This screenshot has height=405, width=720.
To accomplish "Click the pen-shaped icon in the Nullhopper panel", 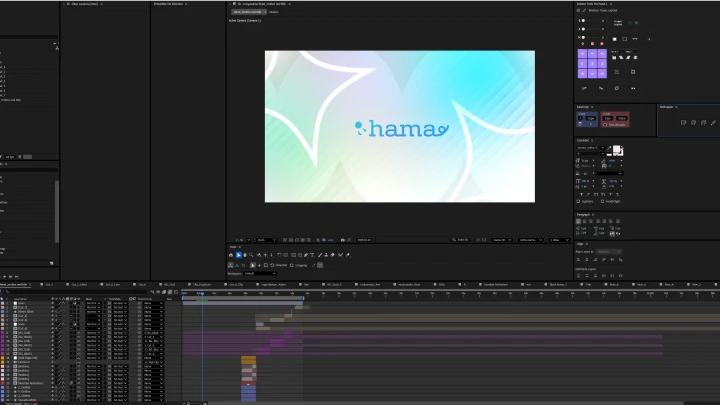I will pyautogui.click(x=713, y=123).
